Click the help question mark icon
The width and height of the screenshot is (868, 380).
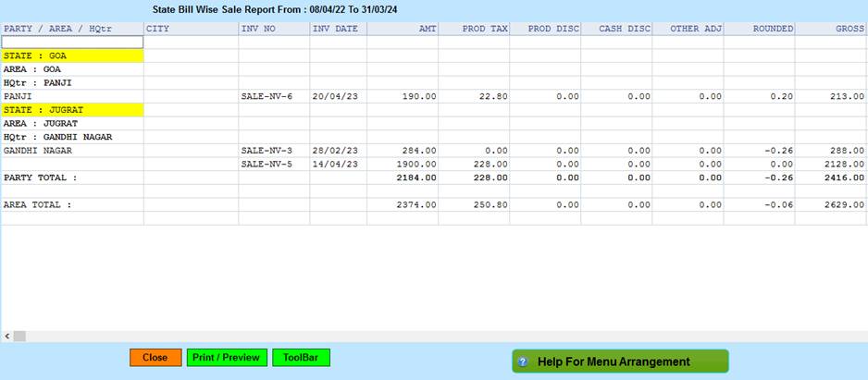523,362
